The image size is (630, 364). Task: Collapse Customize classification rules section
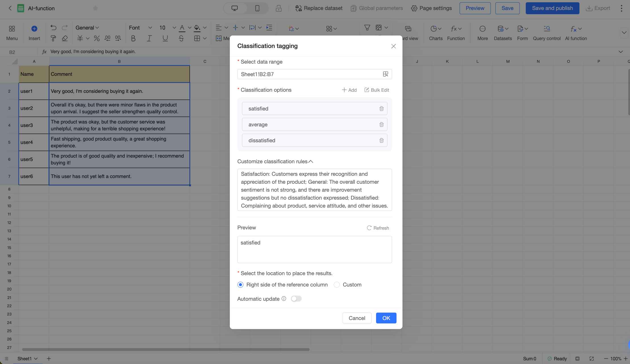tap(311, 161)
